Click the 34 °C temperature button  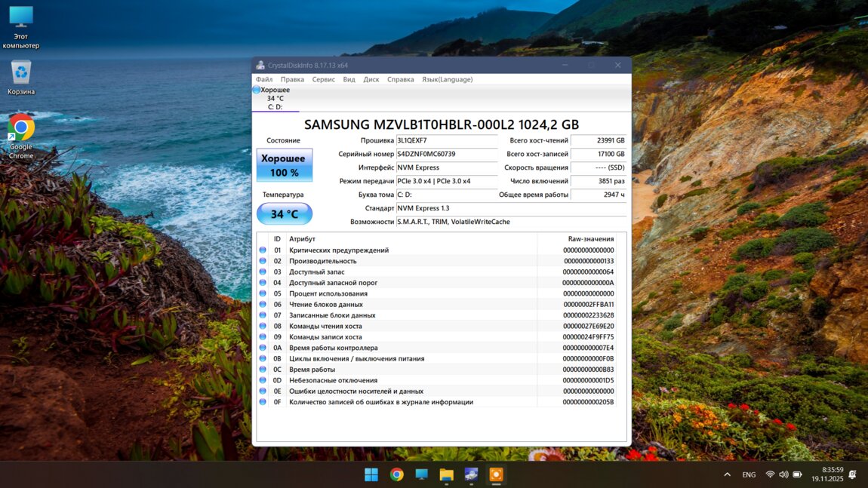coord(284,214)
